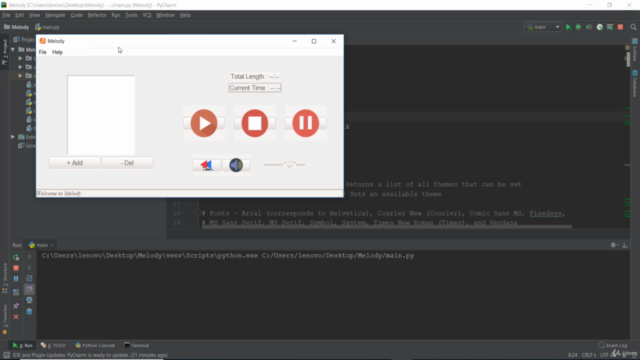Viewport: 640px width, 360px height.
Task: Open PyCharm's Refactor menu
Action: [97, 15]
